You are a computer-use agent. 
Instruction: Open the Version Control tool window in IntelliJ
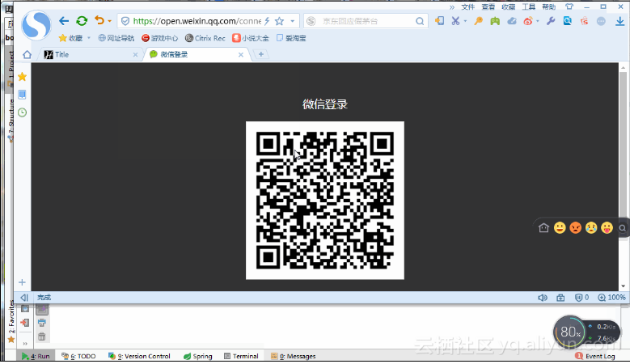click(139, 356)
